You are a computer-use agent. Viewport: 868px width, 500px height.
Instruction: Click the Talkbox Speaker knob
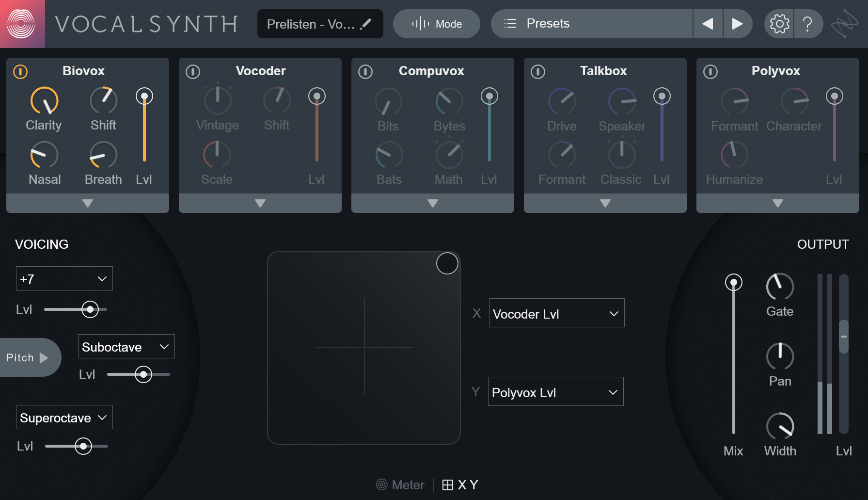pos(622,102)
